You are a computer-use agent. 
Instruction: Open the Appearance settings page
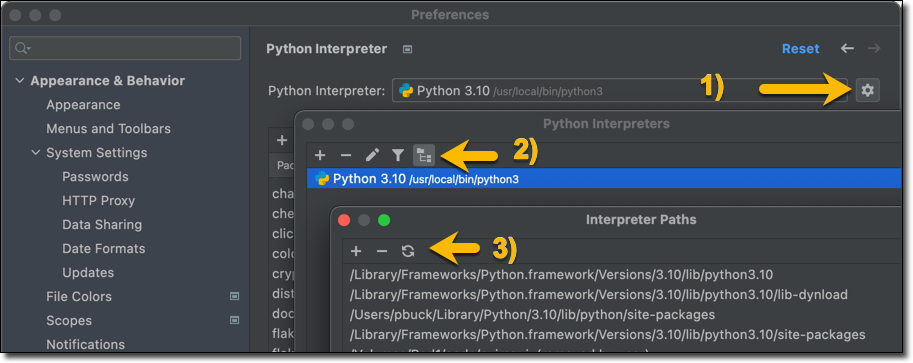click(x=83, y=105)
